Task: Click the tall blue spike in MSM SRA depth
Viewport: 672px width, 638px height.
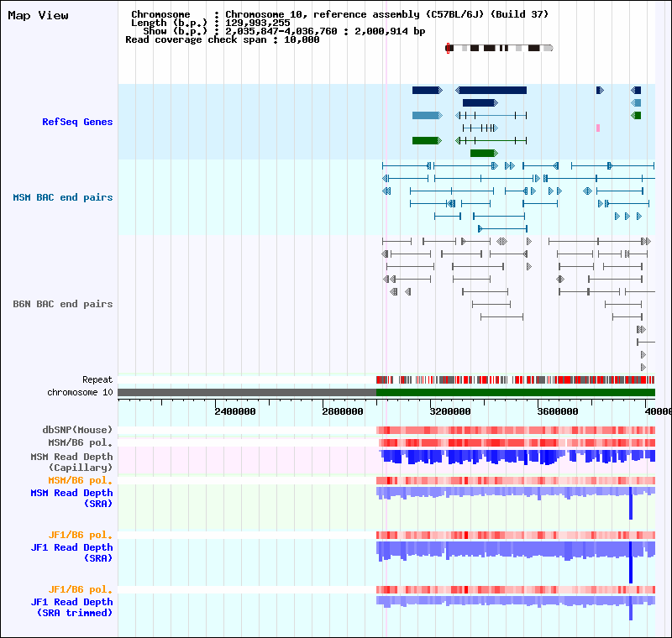Action: (631, 503)
